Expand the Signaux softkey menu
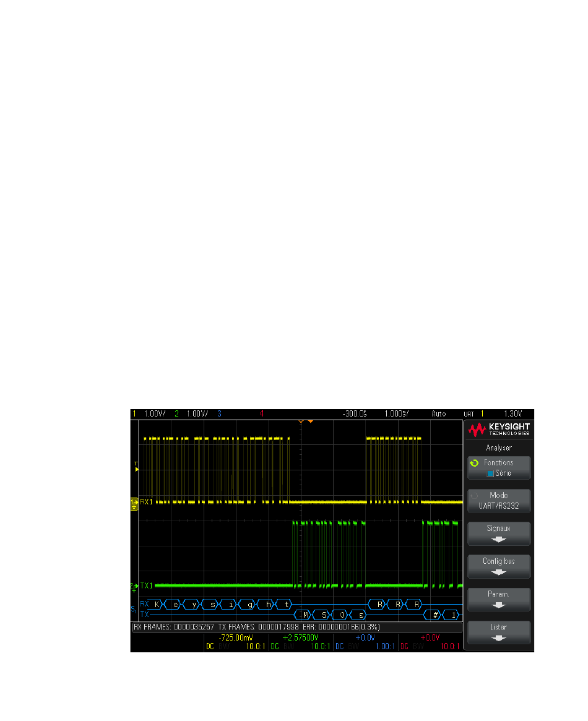Image resolution: width=588 pixels, height=721 pixels. [499, 533]
